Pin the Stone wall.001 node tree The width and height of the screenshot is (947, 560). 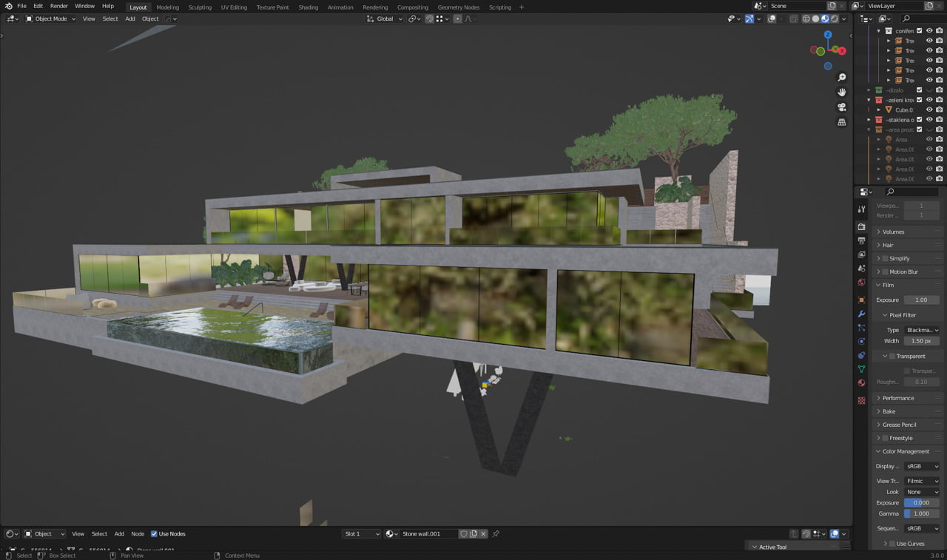pyautogui.click(x=496, y=534)
